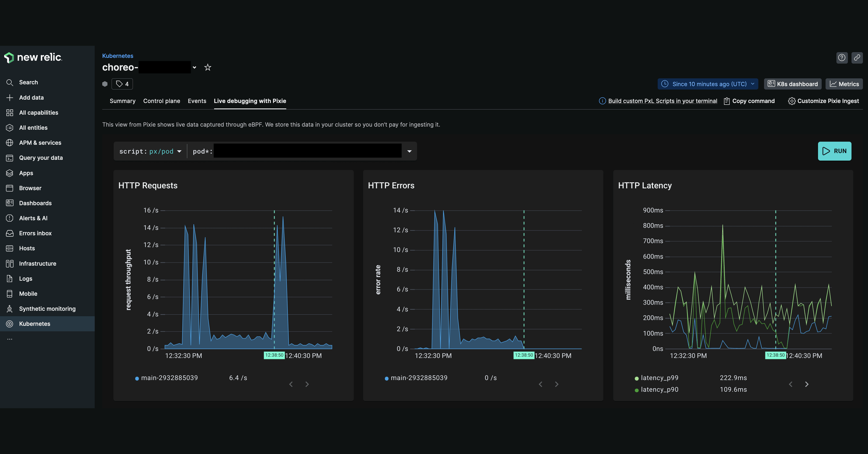This screenshot has width=868, height=454.
Task: Click the entity status hexagon icon
Action: click(105, 84)
